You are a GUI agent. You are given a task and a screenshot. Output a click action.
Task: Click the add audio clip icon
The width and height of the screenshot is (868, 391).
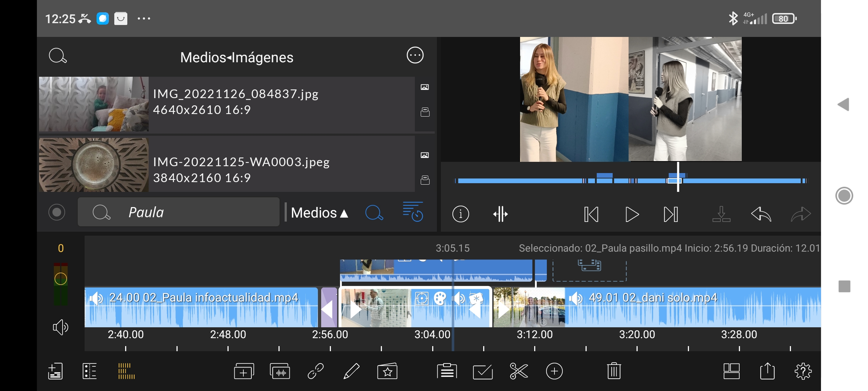point(280,371)
